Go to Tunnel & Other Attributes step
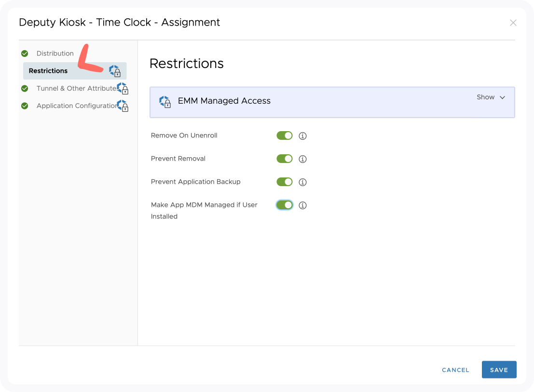This screenshot has height=392, width=534. (77, 88)
